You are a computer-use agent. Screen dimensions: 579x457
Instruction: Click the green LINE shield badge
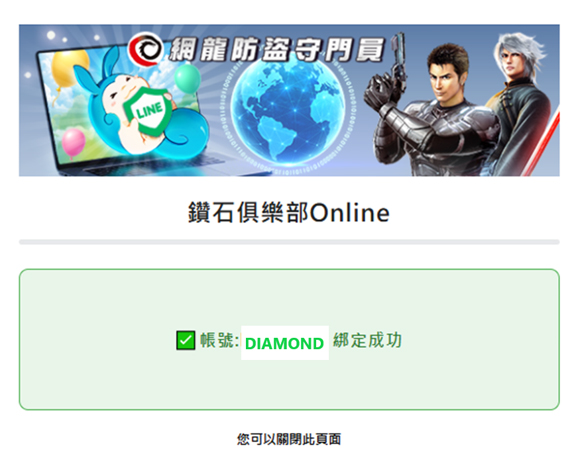coord(148,111)
